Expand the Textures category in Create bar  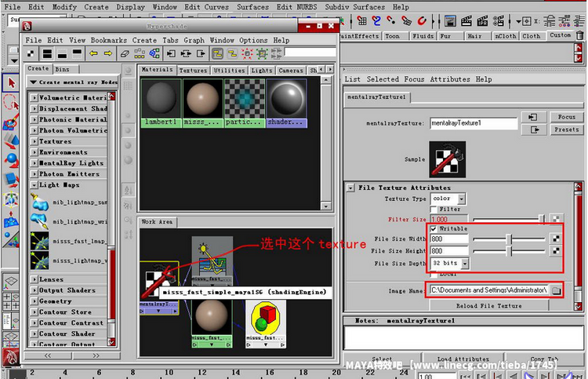[x=34, y=141]
